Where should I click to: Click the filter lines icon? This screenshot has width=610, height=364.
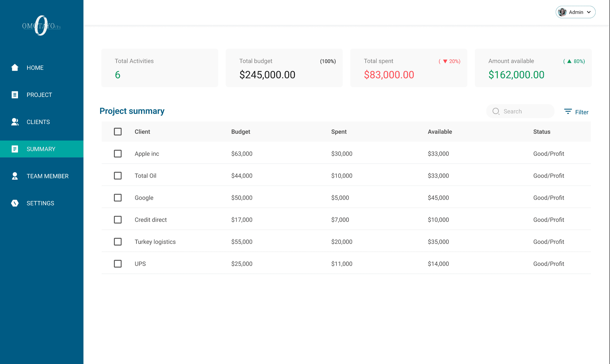[x=568, y=112]
